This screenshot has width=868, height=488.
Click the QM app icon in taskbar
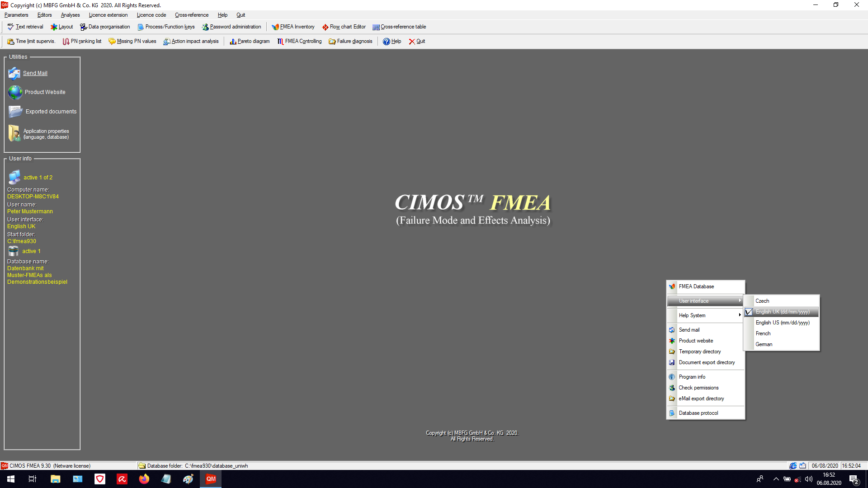[211, 479]
